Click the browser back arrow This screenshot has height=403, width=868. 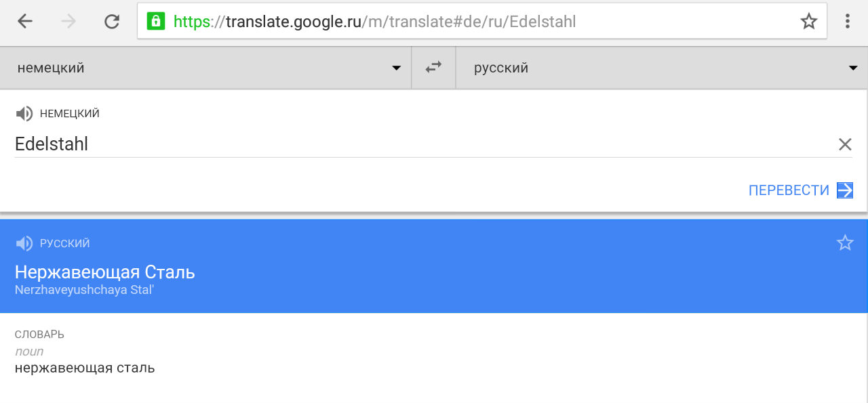(x=25, y=22)
